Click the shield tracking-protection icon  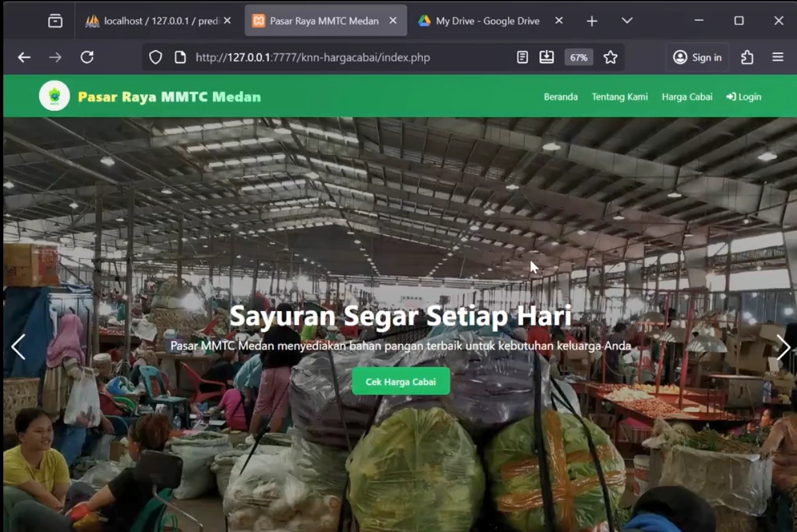(155, 57)
